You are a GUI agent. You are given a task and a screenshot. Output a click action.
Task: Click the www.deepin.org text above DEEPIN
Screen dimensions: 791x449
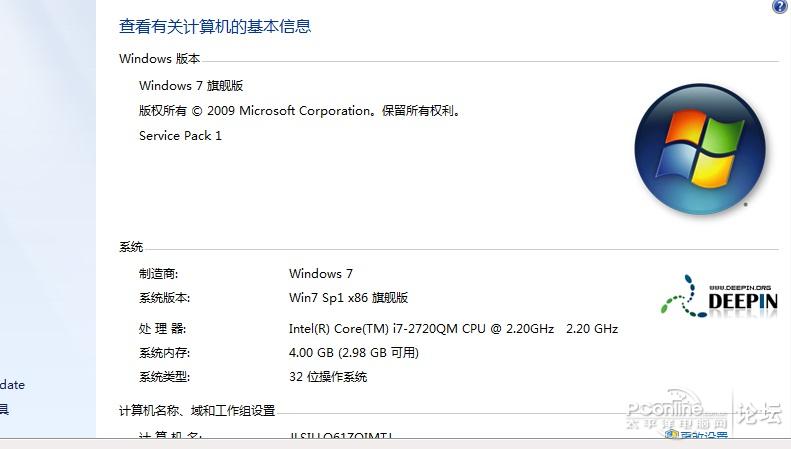(740, 288)
